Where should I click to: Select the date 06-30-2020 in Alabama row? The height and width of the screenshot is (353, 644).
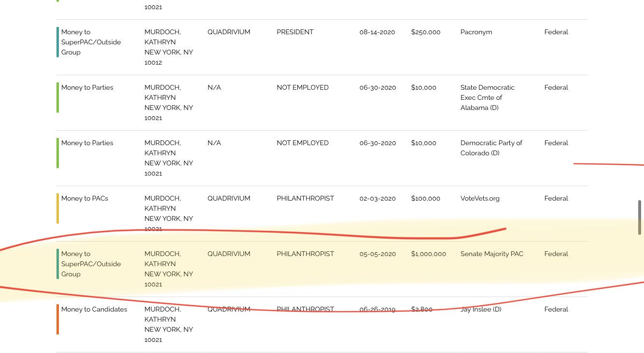pos(378,87)
